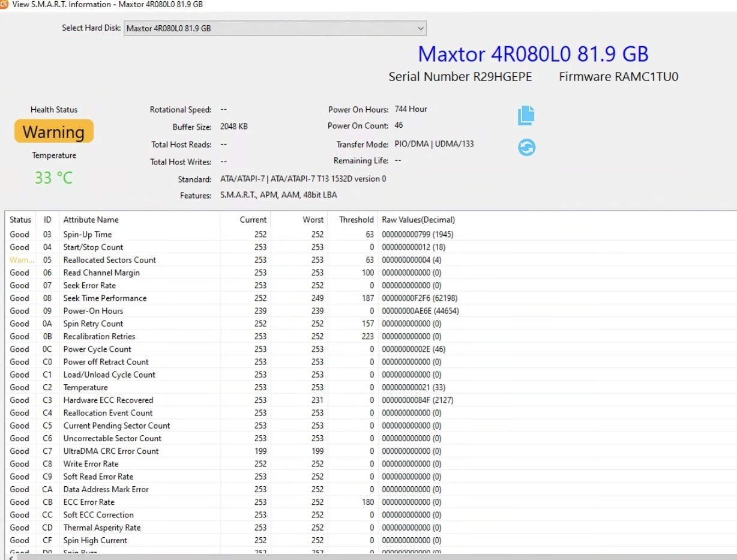Image resolution: width=737 pixels, height=560 pixels.
Task: Select the Write Error Rate row
Action: point(371,464)
